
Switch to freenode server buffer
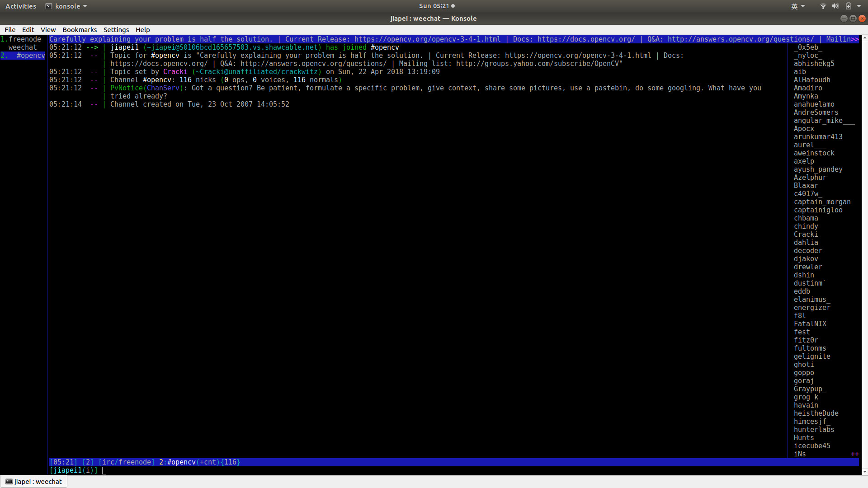[x=24, y=39]
